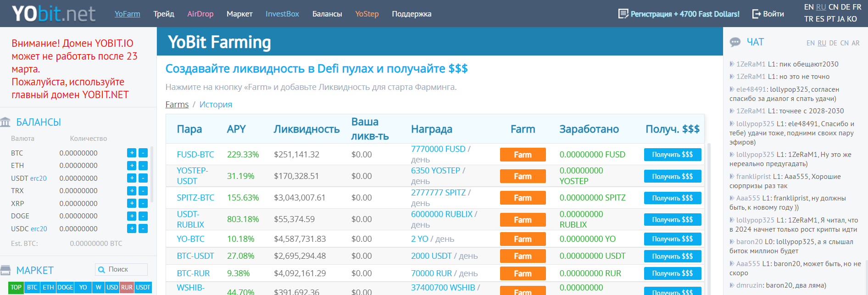This screenshot has width=868, height=295.
Task: Click the minus button for TRX balance
Action: (x=143, y=191)
